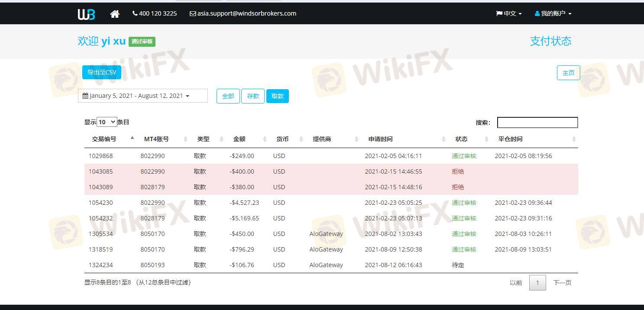The height and width of the screenshot is (310, 644).
Task: Click the phone icon beside 400 120 3225
Action: pyautogui.click(x=135, y=13)
